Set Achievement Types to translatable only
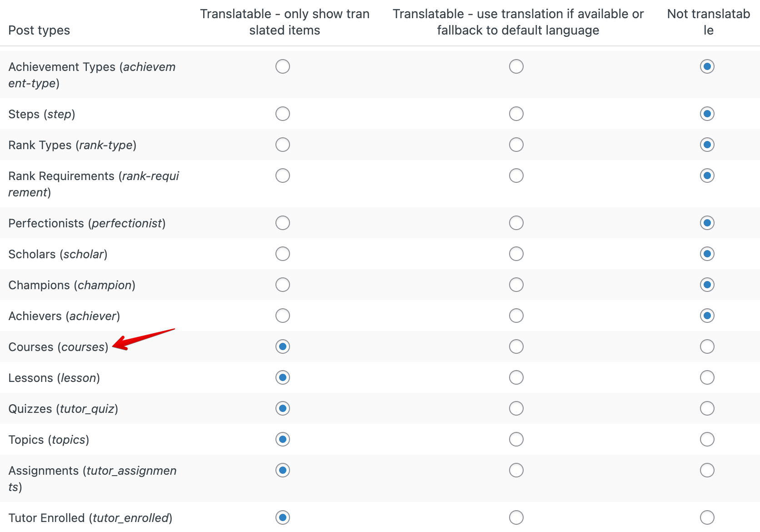 point(283,66)
